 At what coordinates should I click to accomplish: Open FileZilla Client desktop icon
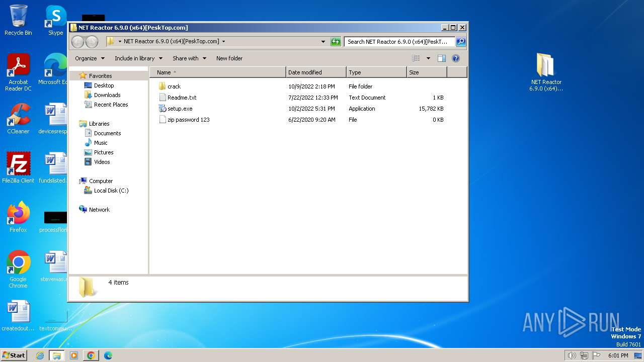pyautogui.click(x=18, y=168)
